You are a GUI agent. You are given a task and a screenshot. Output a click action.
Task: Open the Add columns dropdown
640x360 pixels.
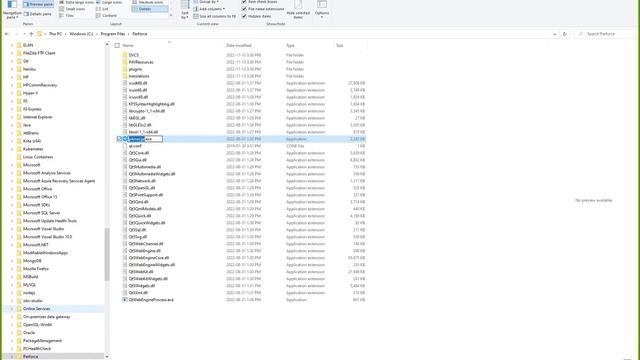point(209,9)
